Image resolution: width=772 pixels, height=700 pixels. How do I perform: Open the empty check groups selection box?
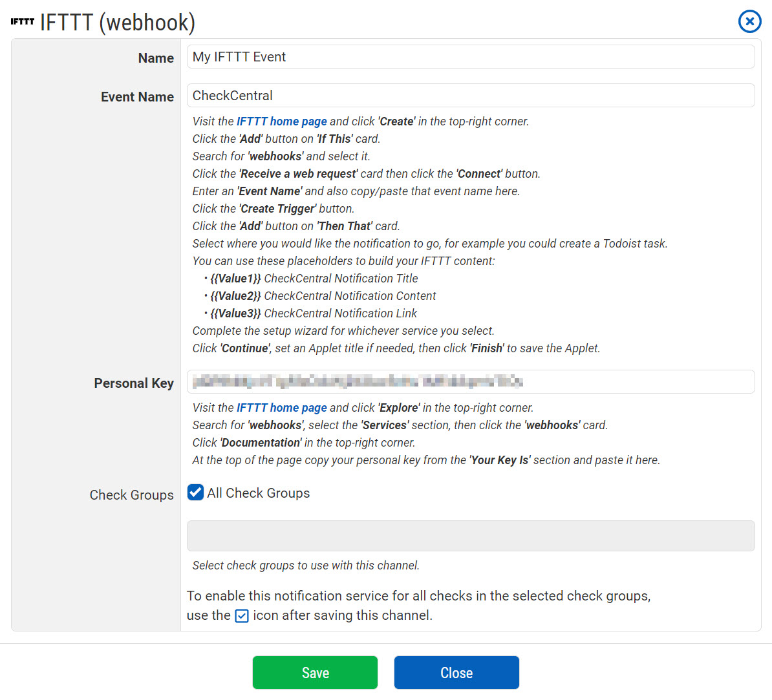click(470, 536)
